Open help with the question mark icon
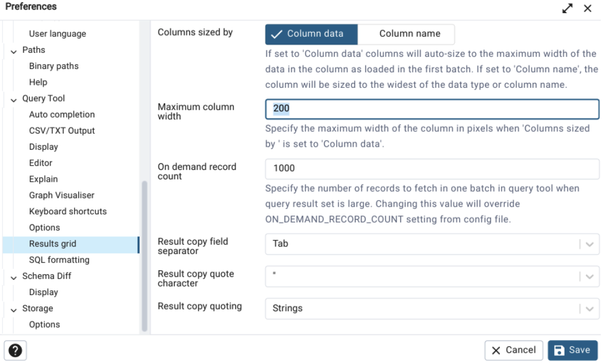602x364 pixels. click(x=15, y=350)
